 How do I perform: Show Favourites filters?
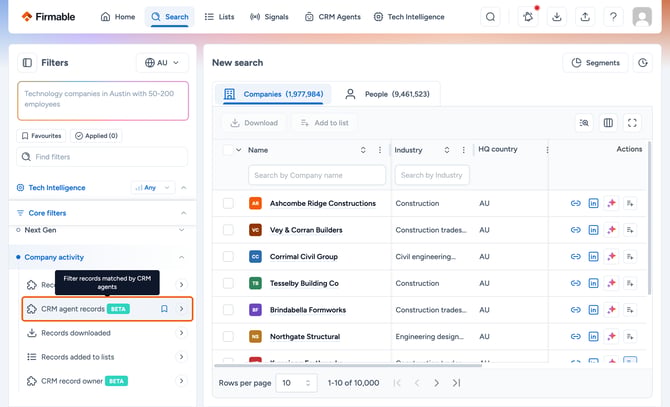[x=41, y=136]
